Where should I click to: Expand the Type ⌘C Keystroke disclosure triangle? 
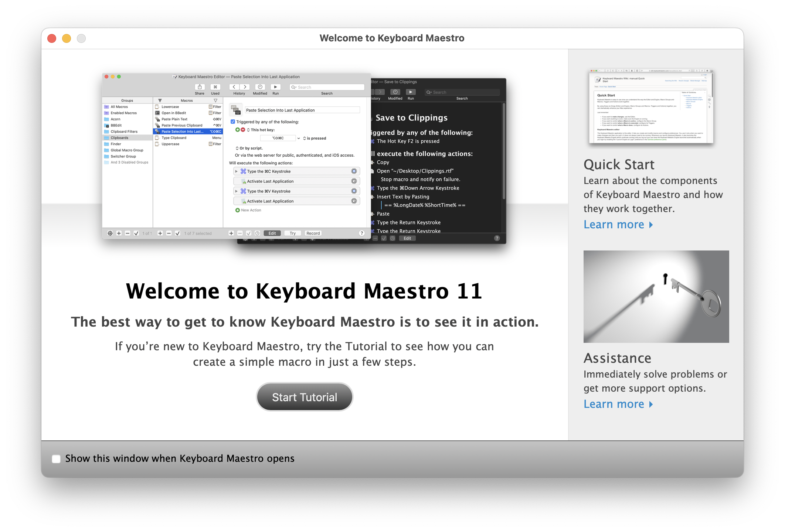(237, 171)
